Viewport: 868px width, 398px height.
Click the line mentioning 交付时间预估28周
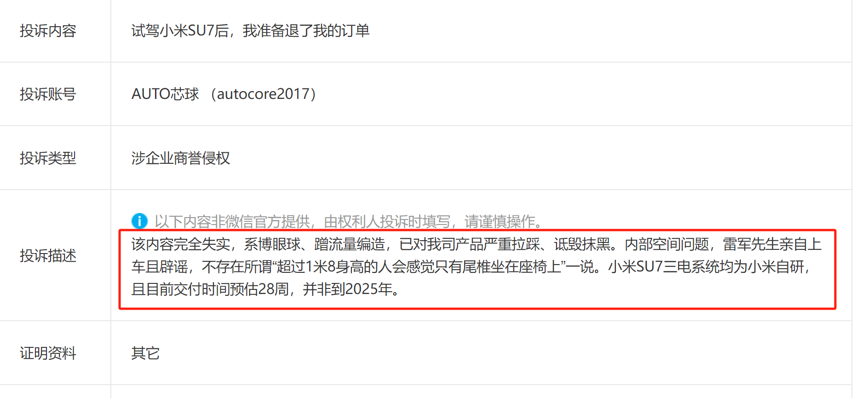(266, 289)
